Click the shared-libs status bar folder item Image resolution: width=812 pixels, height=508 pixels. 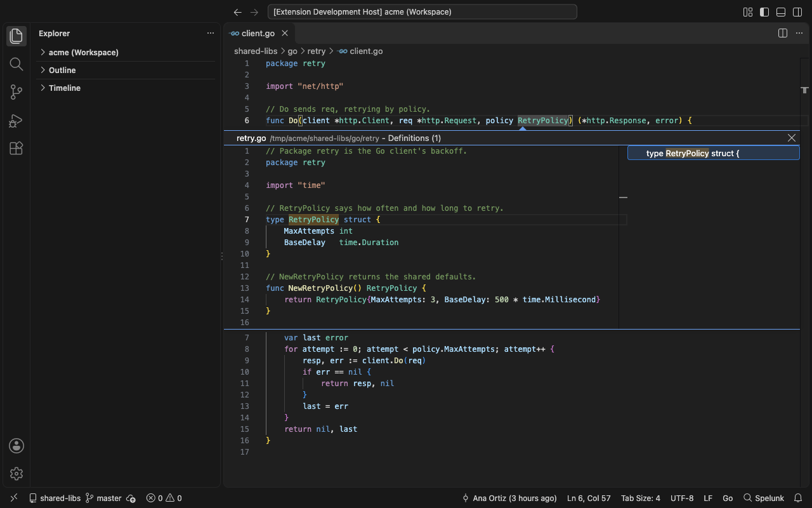point(55,498)
